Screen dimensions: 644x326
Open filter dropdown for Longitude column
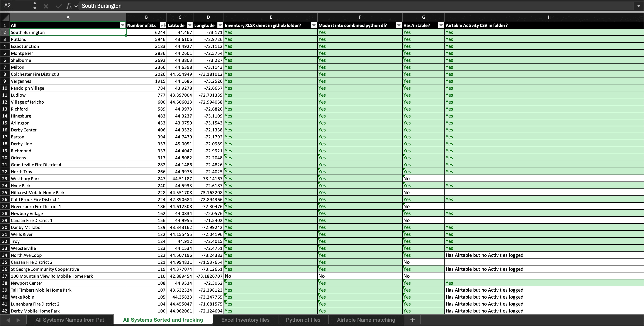[x=220, y=25]
